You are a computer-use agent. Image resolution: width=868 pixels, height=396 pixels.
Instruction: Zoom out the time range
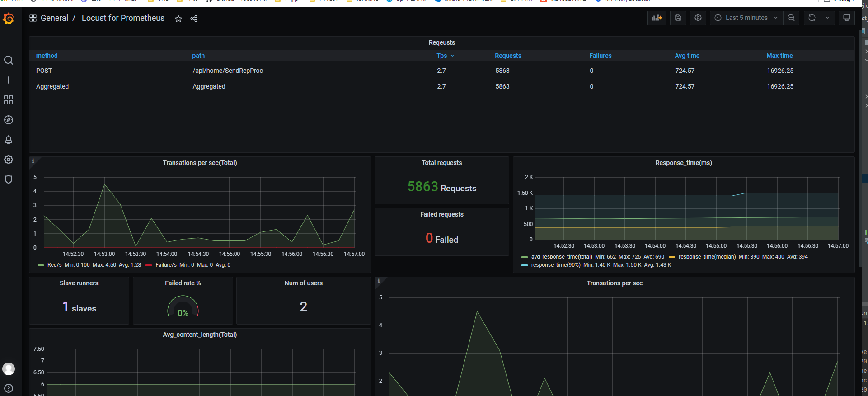(791, 18)
